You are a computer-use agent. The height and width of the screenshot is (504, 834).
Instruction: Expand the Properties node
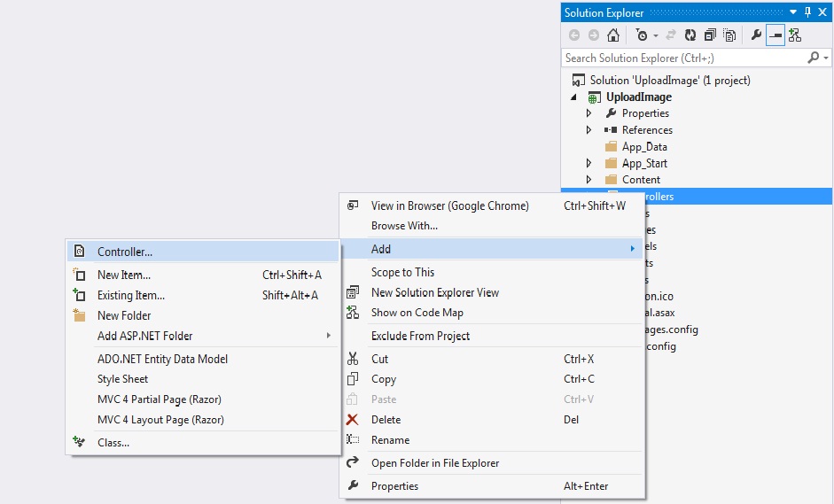(588, 113)
